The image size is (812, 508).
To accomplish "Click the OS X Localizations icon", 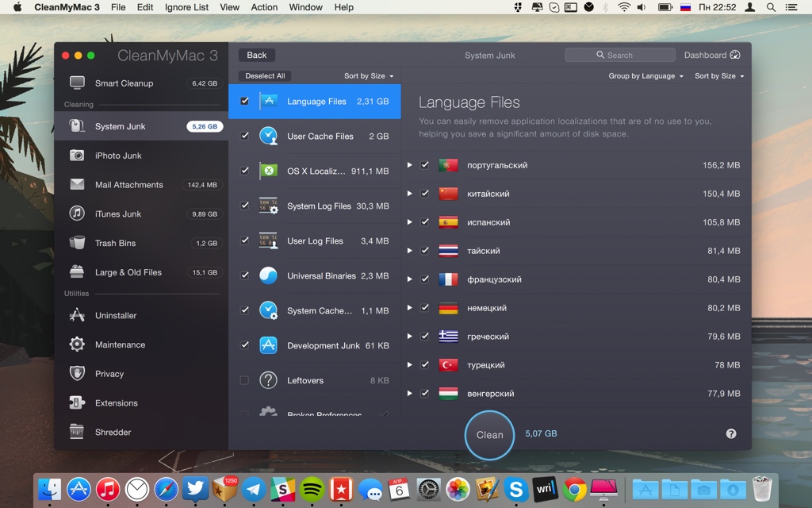I will (268, 171).
